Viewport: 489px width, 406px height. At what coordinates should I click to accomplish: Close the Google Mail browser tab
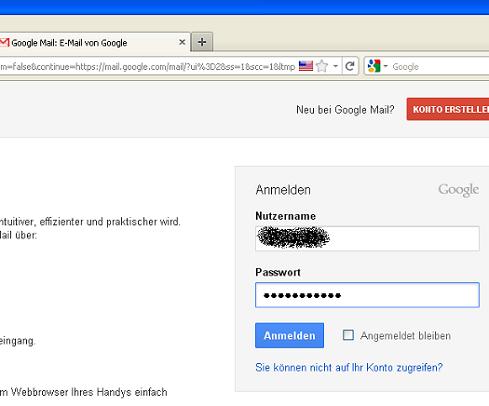click(x=182, y=42)
